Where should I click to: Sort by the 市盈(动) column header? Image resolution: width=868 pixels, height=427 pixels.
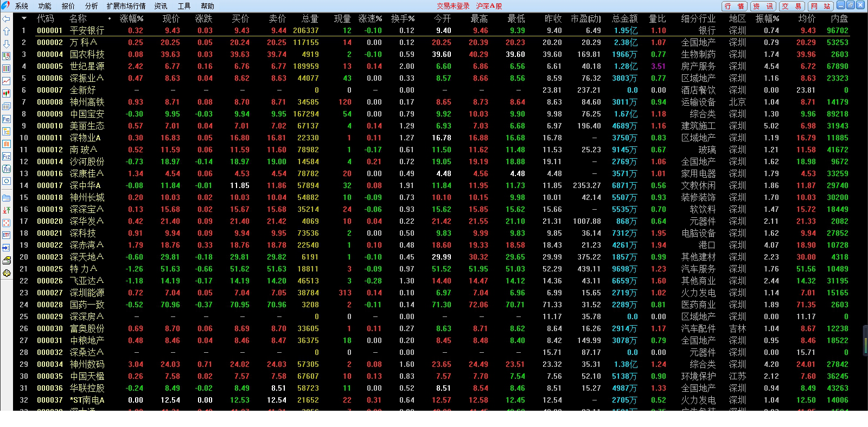coord(585,18)
